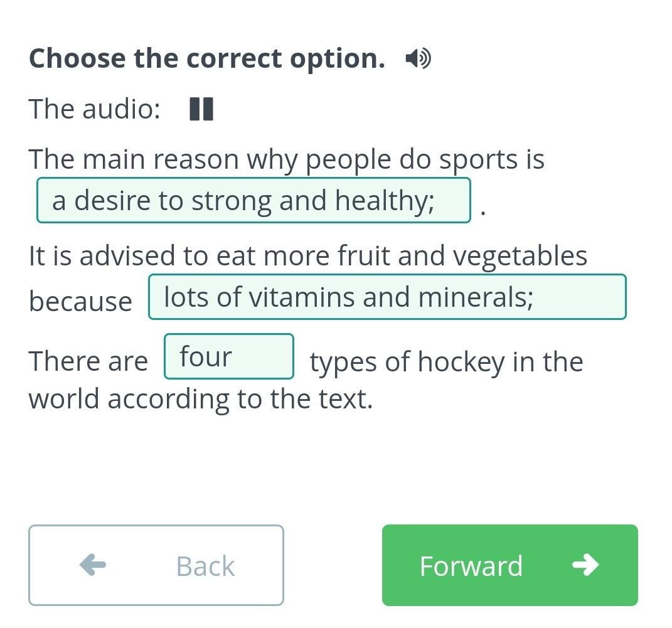Screen dimensions: 672x628
Task: Open the "a desire to strong and healthy" dropdown
Action: coord(253,201)
